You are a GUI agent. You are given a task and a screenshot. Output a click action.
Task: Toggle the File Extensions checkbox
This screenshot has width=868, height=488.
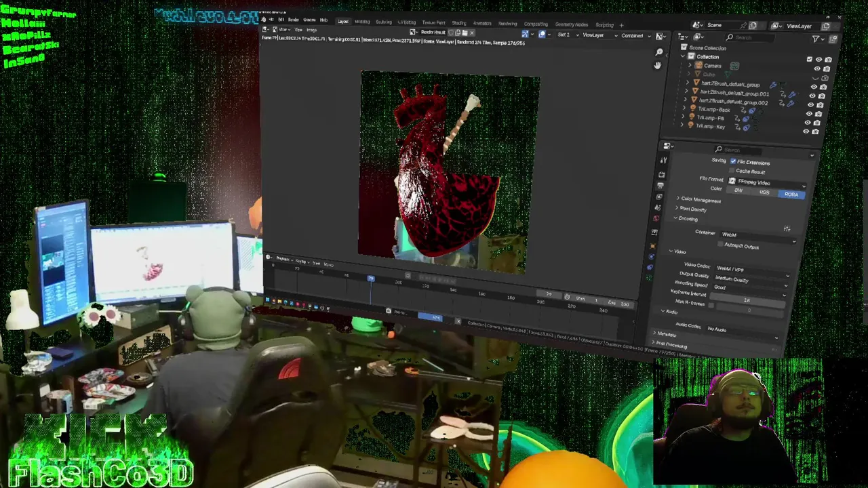point(733,161)
